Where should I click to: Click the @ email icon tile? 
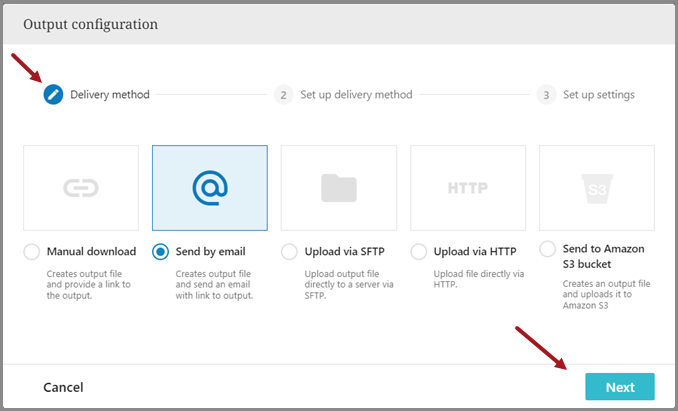click(x=210, y=187)
